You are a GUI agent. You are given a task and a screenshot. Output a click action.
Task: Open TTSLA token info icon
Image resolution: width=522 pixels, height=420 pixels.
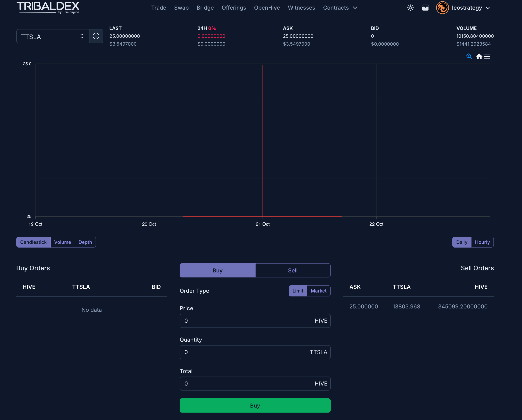[x=96, y=36]
